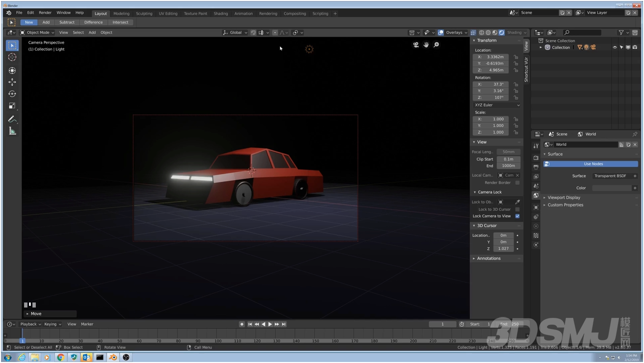Image resolution: width=644 pixels, height=363 pixels.
Task: Open the Render menu
Action: (x=45, y=13)
